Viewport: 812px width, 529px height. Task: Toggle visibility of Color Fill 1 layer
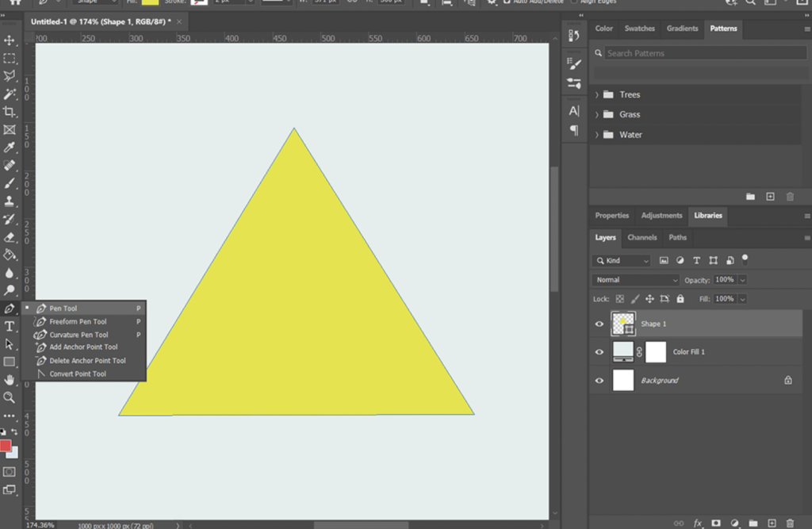pos(599,352)
